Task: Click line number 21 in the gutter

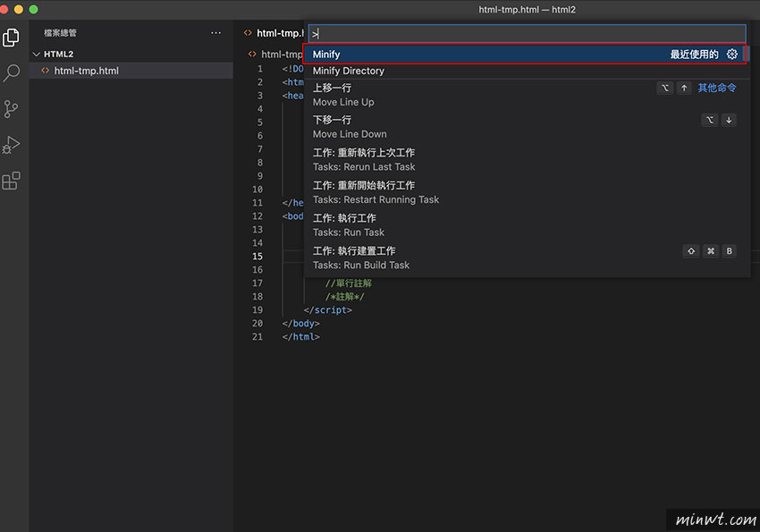Action: (x=258, y=337)
